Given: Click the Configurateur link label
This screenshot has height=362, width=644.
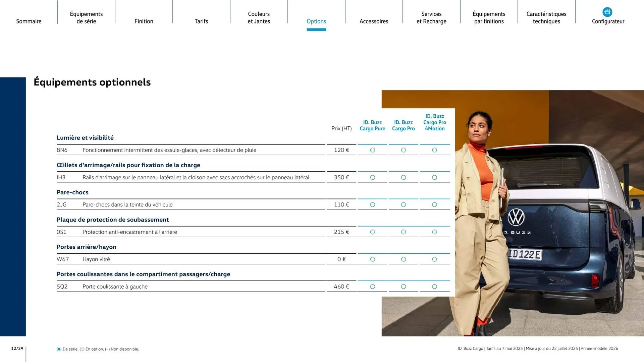Looking at the screenshot, I should click(608, 21).
